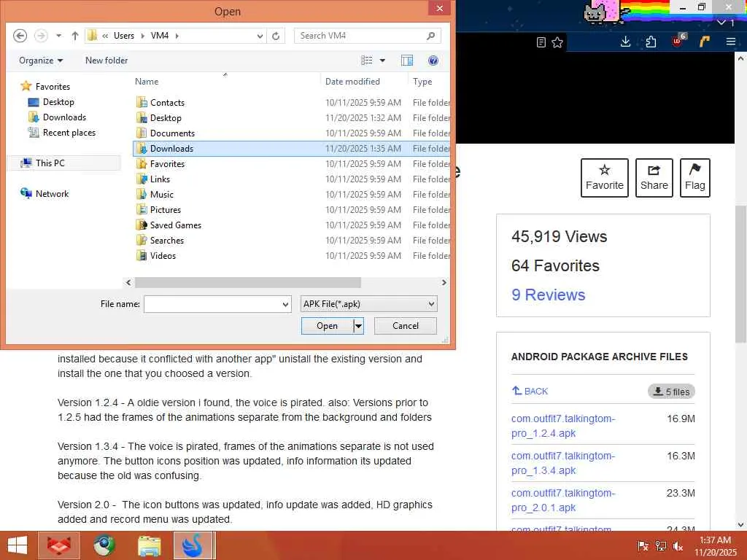The image size is (747, 560).
Task: Click the Back arrow in Open dialog
Action: pyautogui.click(x=20, y=36)
